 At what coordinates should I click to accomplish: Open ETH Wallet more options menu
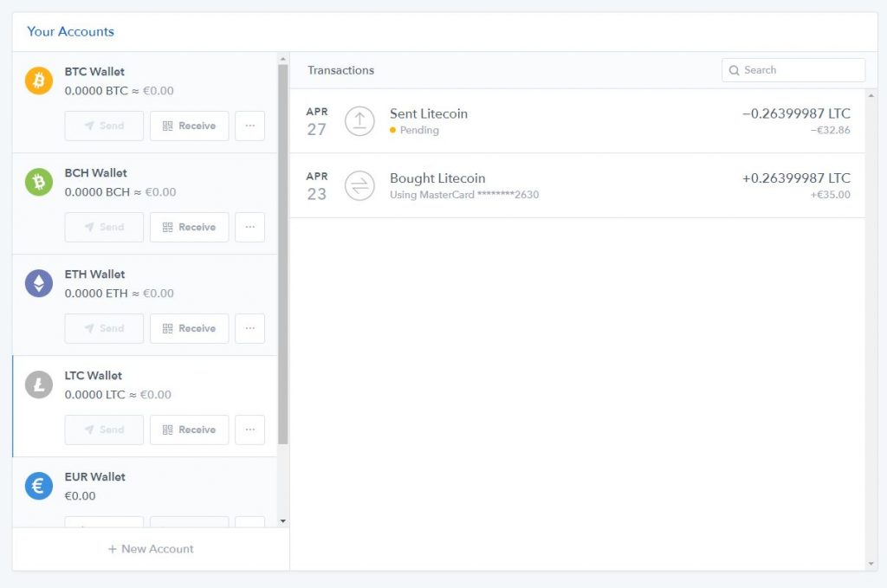tap(250, 328)
